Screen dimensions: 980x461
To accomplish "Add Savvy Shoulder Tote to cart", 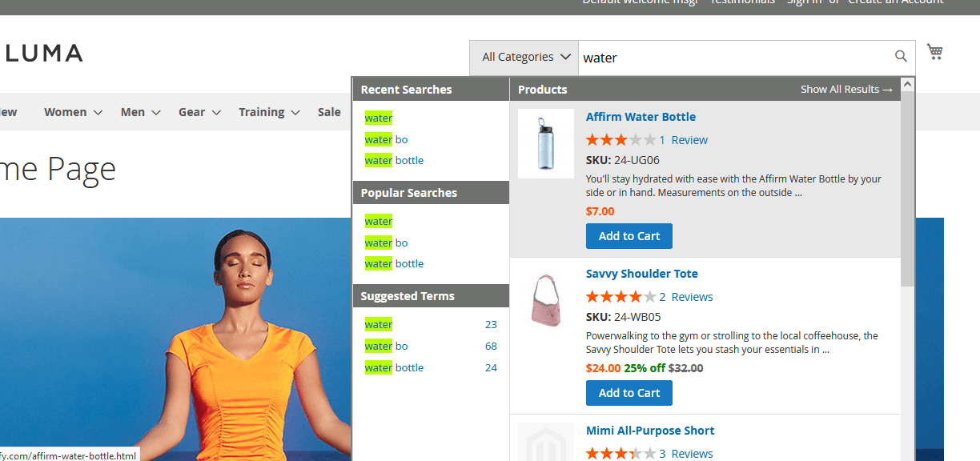I will (629, 393).
